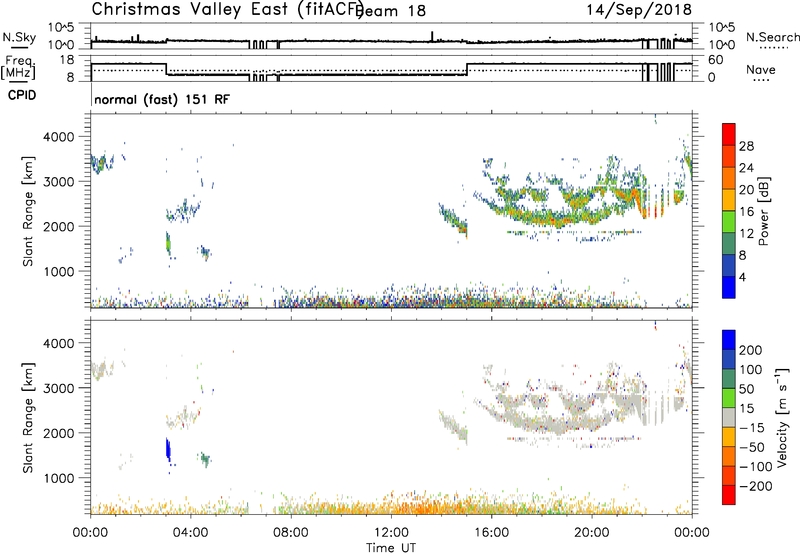This screenshot has width=800, height=554.
Task: Select the 'Time UT' axis title
Action: (x=391, y=547)
